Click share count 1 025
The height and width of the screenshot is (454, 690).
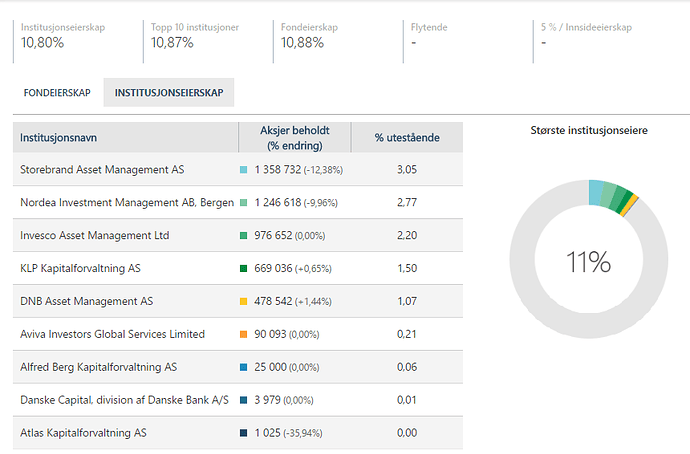tap(268, 433)
